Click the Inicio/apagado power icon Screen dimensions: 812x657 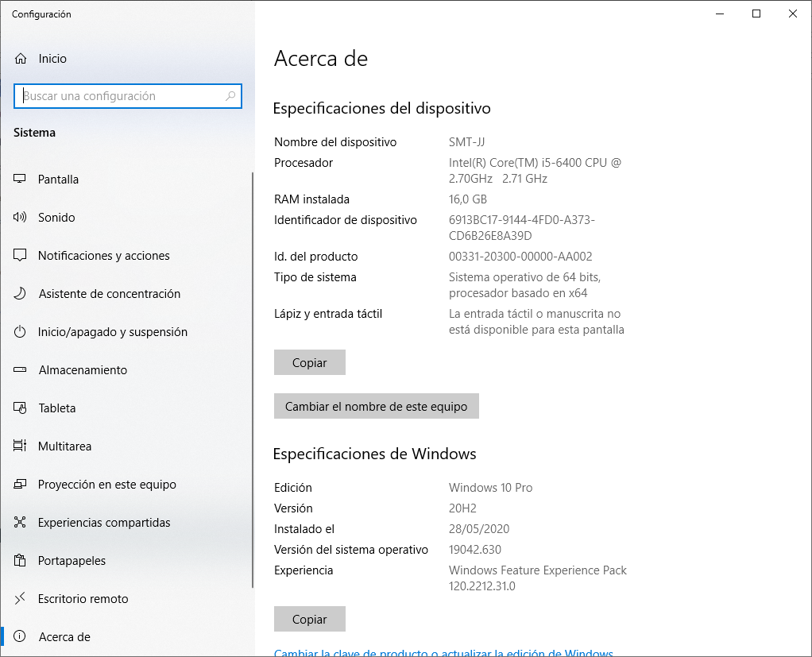click(21, 332)
